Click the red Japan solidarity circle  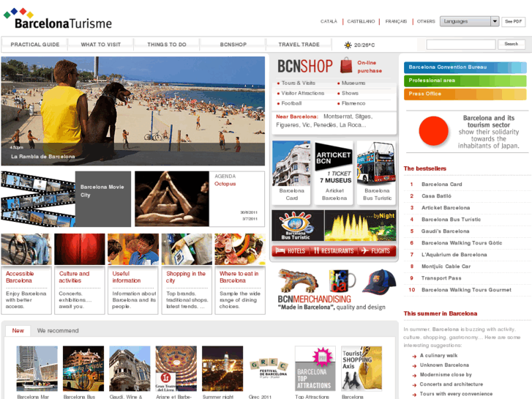(434, 131)
